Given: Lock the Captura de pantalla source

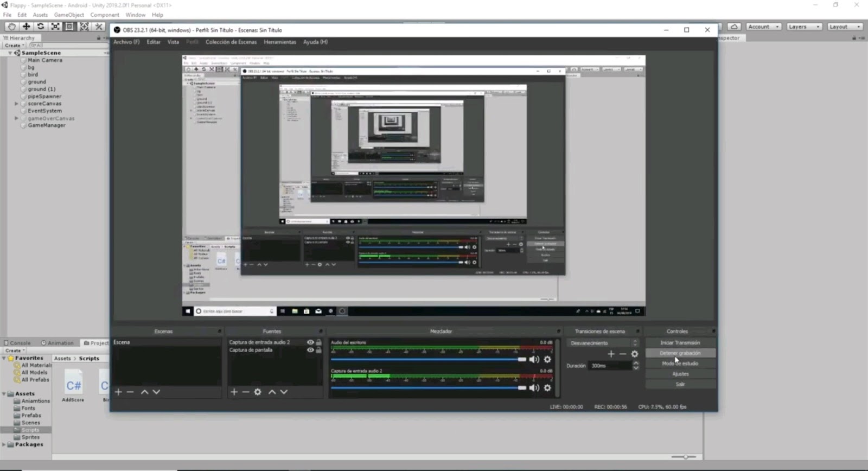Looking at the screenshot, I should [319, 350].
